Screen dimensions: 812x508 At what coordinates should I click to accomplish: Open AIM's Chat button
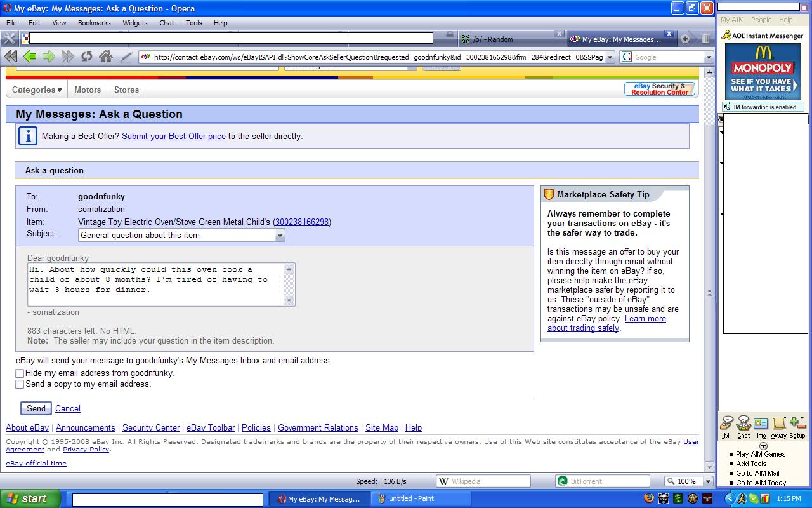pos(743,427)
